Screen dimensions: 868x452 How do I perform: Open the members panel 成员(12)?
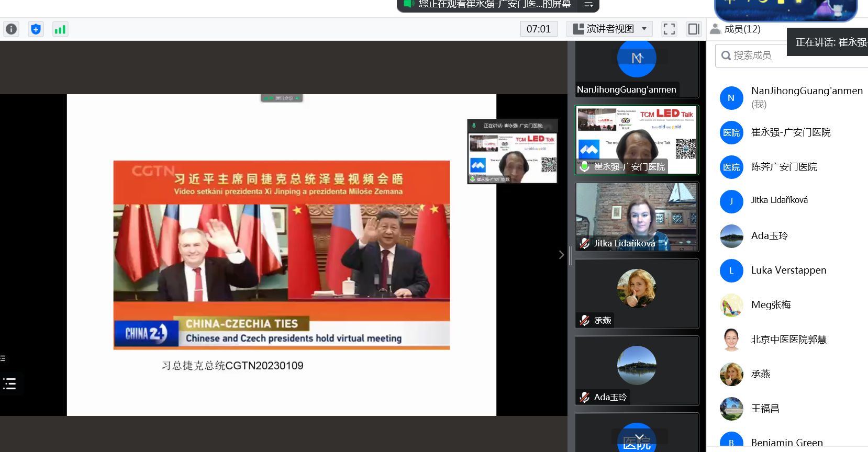[x=735, y=29]
